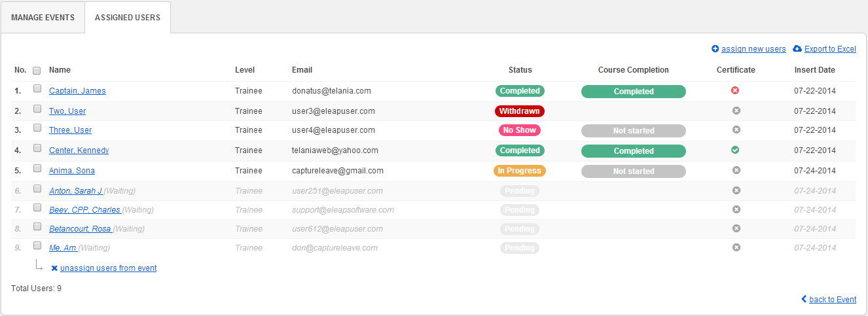The image size is (868, 316).
Task: Click the gray certificate icon for Two, User
Action: (736, 111)
